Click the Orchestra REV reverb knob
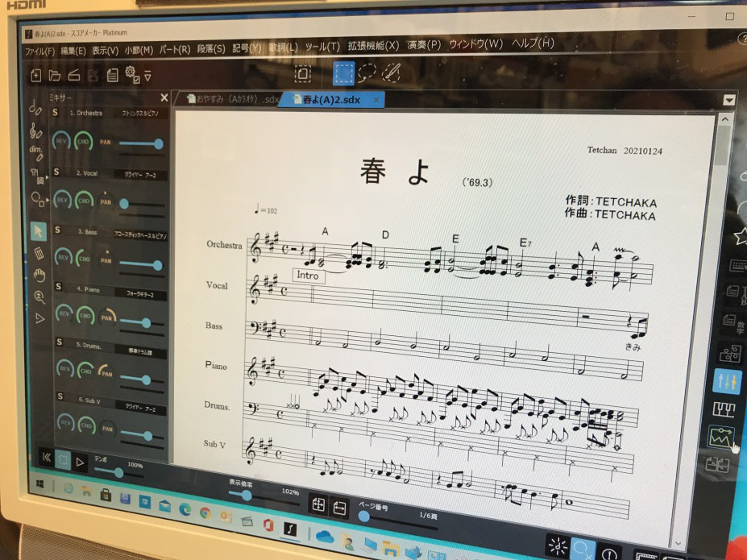This screenshot has height=560, width=747. click(61, 141)
